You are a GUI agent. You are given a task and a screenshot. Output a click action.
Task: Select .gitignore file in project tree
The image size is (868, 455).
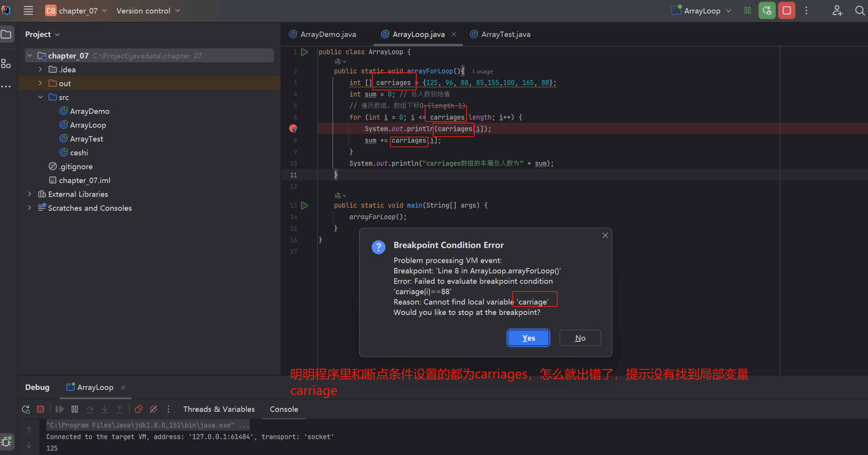pyautogui.click(x=75, y=166)
